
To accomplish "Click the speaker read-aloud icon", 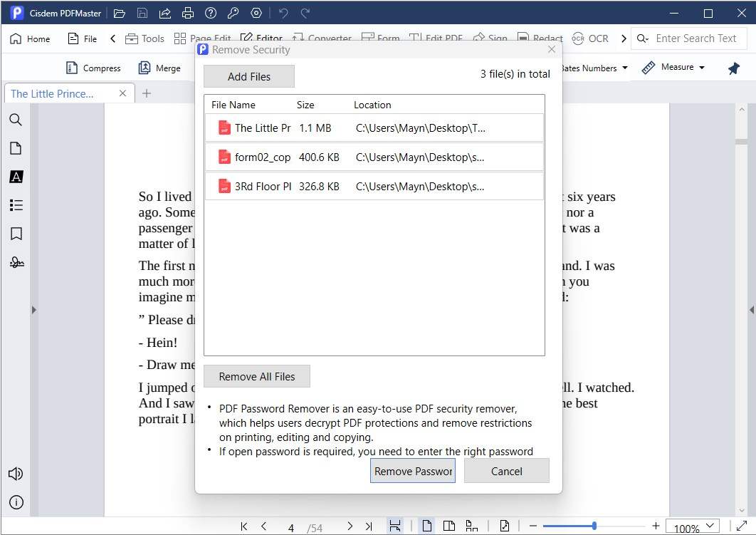I will pos(16,474).
